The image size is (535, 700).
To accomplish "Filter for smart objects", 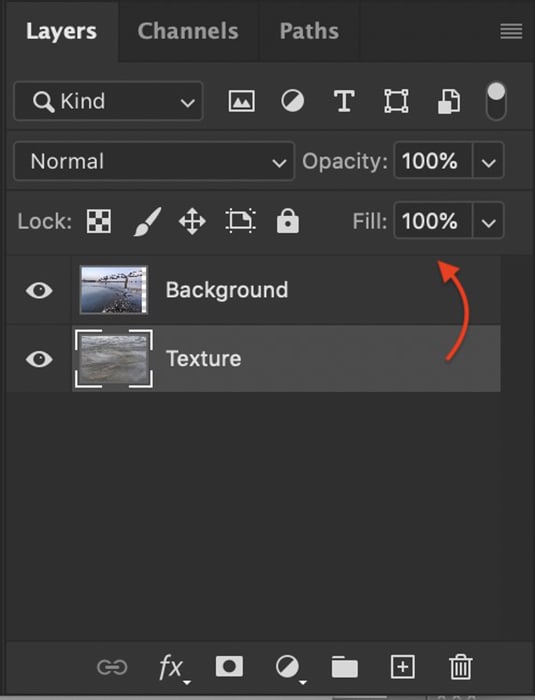I will pos(449,101).
